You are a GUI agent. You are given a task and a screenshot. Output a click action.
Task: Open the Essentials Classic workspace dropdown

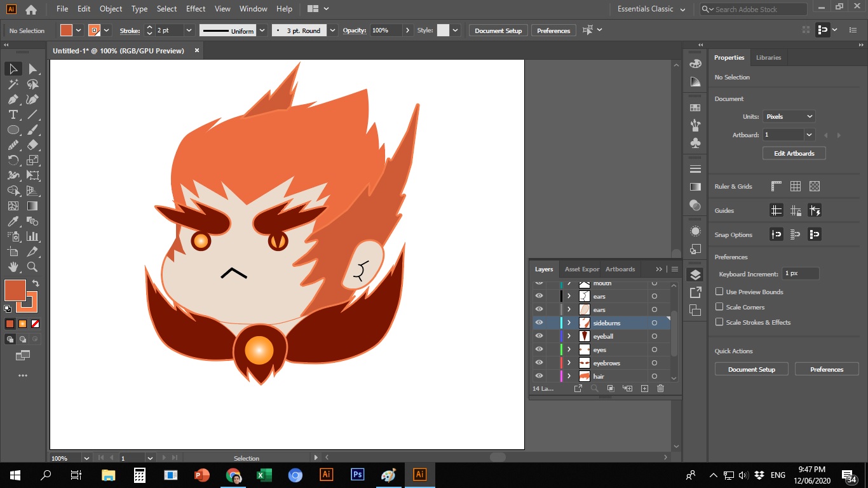coord(651,9)
